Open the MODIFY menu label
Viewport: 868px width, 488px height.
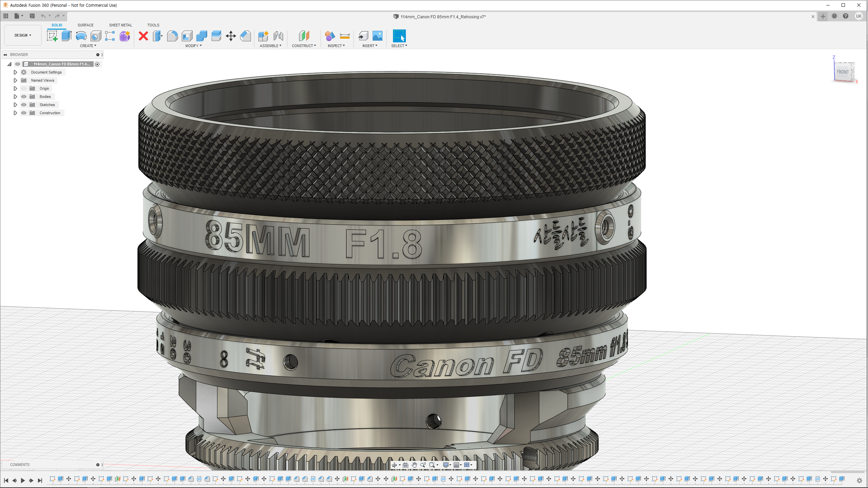pos(193,46)
